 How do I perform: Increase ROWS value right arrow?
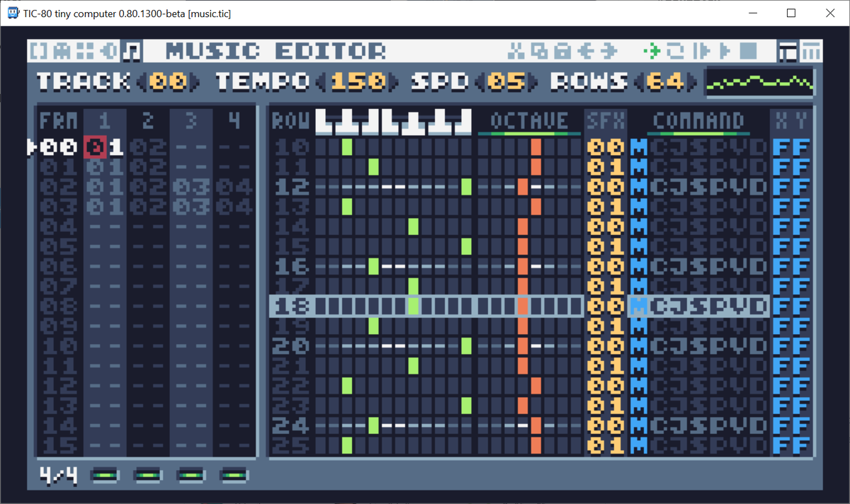(x=693, y=81)
